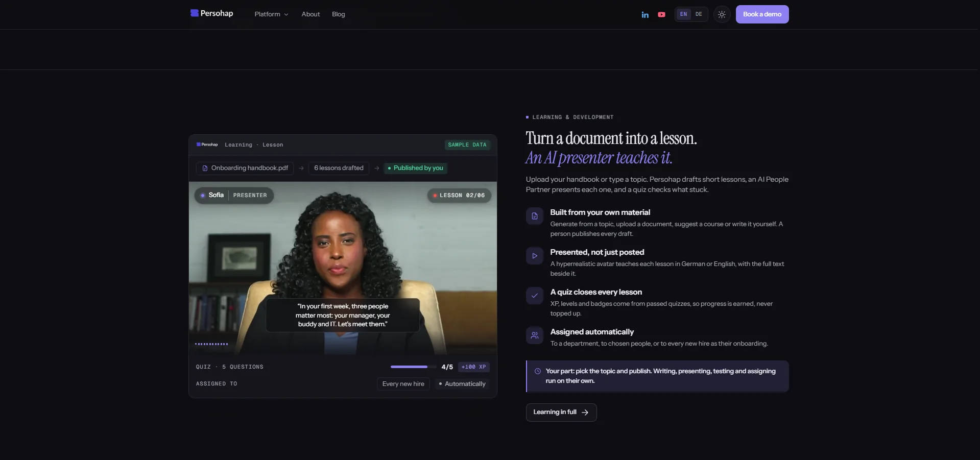980x460 pixels.
Task: Click the Assigned automatically heading
Action: (592, 332)
